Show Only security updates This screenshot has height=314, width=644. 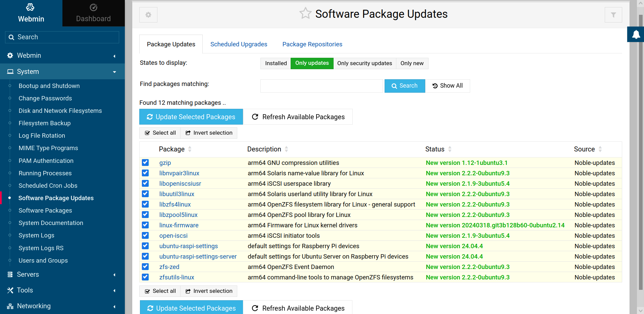pos(364,63)
